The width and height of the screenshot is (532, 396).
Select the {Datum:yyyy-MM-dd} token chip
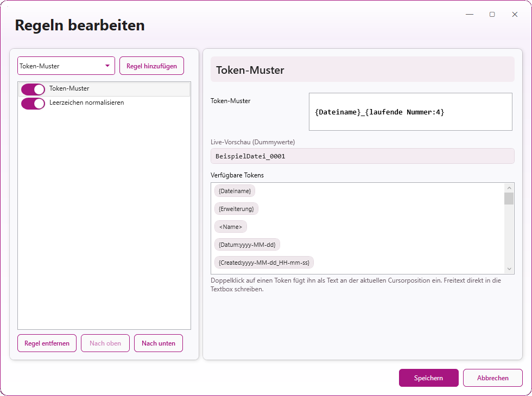click(247, 245)
